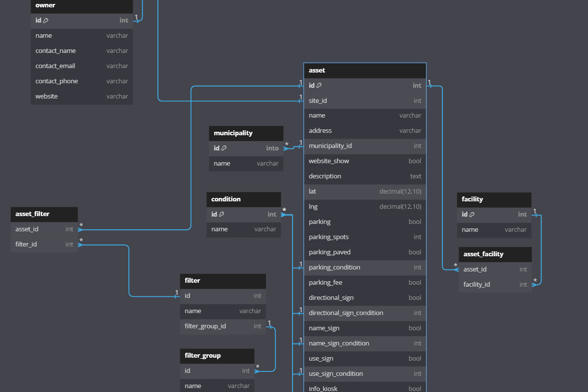The image size is (588, 392).
Task: Click asset_id field in asset_filter
Action: (44, 229)
